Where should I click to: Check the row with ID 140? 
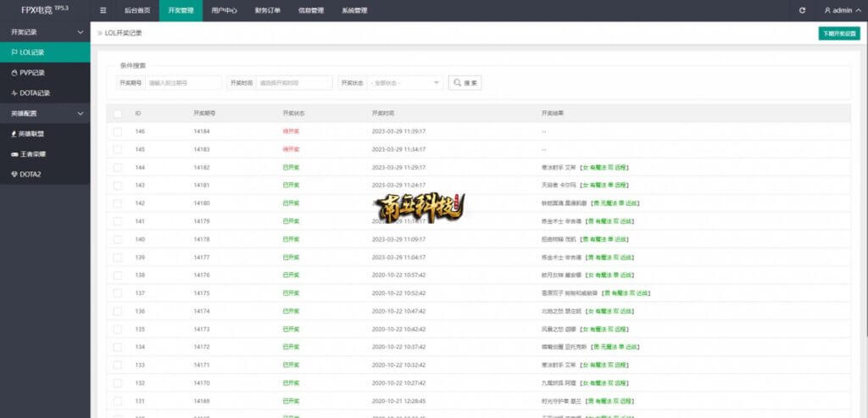pos(117,239)
